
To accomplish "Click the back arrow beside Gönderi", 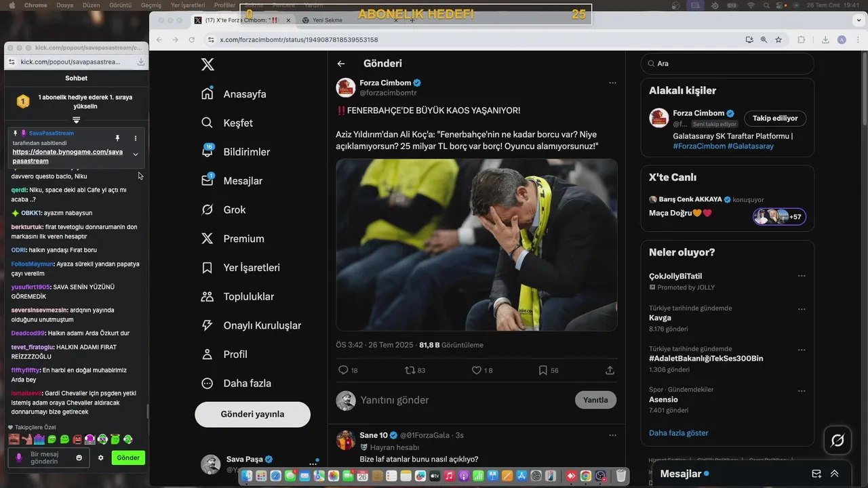I will [x=341, y=64].
